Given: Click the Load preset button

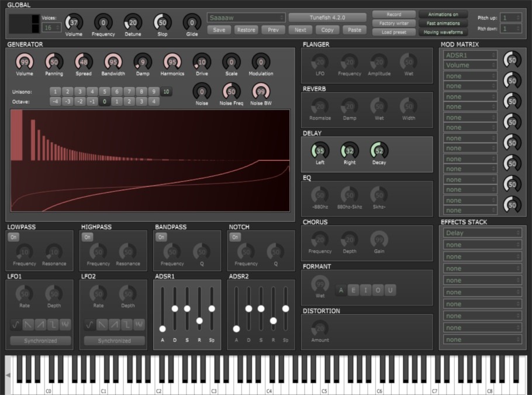Looking at the screenshot, I should (394, 32).
